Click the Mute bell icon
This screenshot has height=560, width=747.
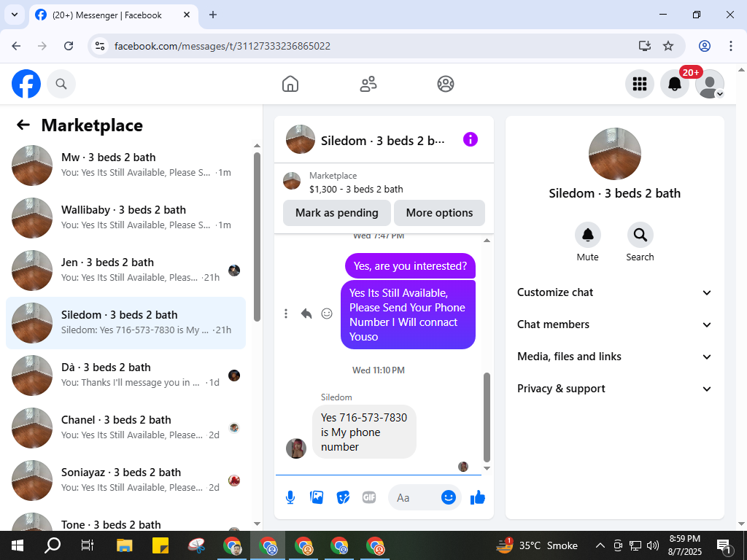[x=587, y=235]
